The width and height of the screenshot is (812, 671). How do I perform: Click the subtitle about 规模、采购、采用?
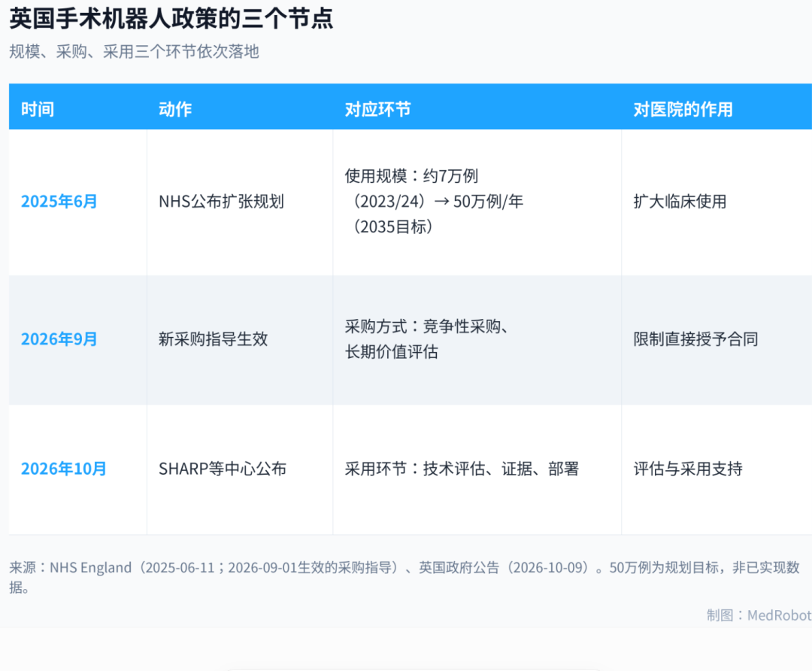pyautogui.click(x=134, y=52)
